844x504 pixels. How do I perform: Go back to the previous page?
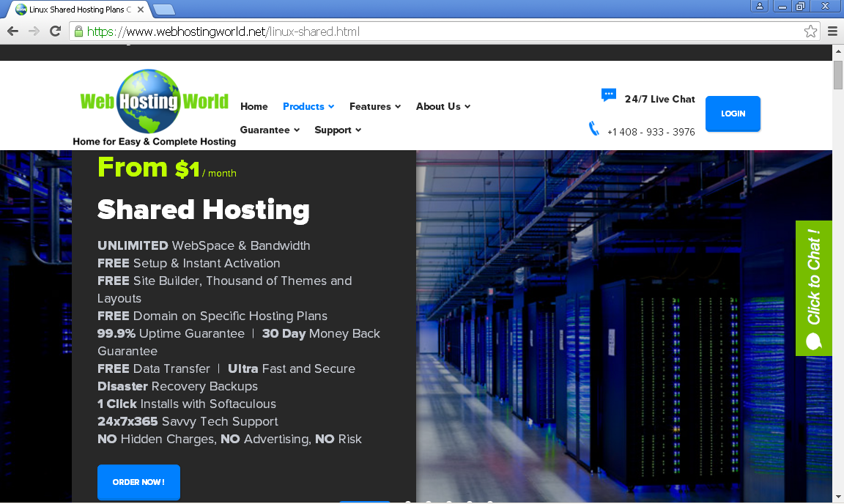tap(13, 31)
